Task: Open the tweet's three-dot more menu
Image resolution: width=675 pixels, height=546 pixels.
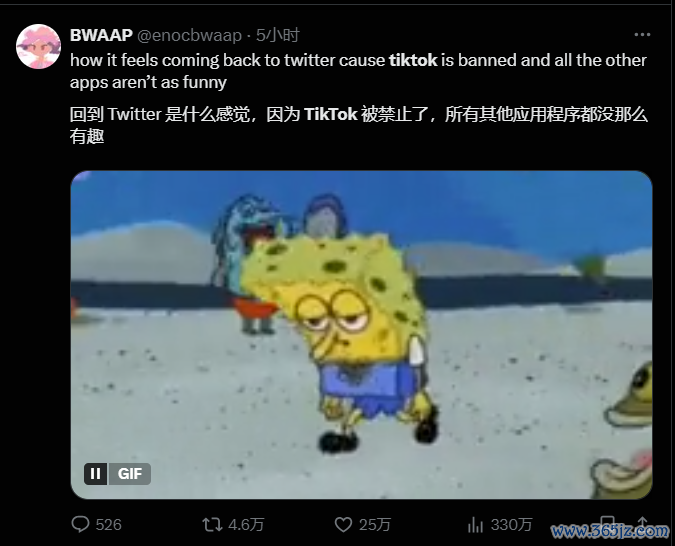Action: point(642,35)
